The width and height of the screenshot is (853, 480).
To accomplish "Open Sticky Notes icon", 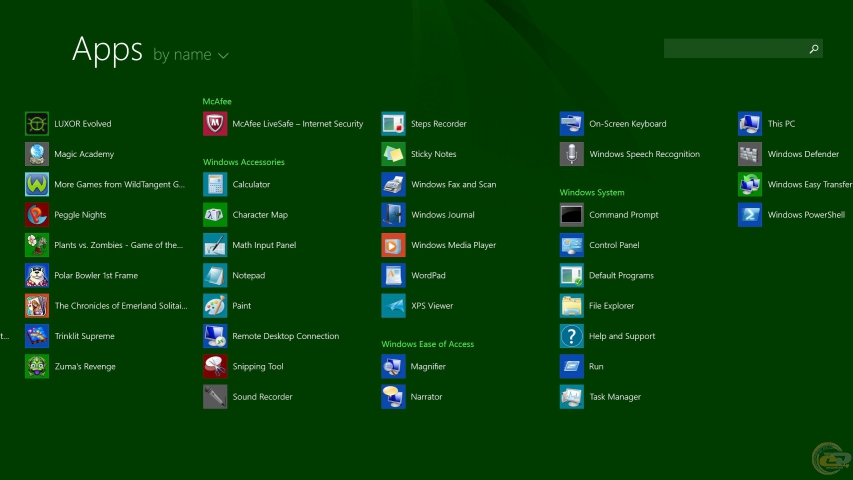I will pos(393,154).
